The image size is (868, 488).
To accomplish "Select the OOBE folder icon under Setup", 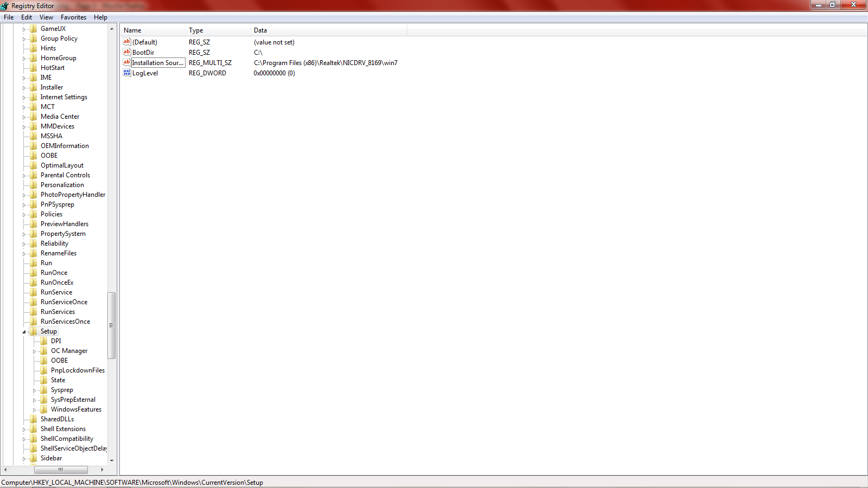I will click(44, 361).
